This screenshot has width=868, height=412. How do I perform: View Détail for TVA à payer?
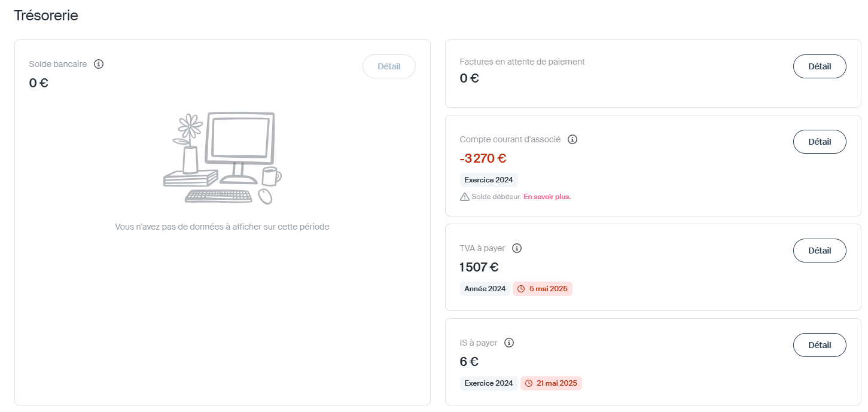(820, 251)
